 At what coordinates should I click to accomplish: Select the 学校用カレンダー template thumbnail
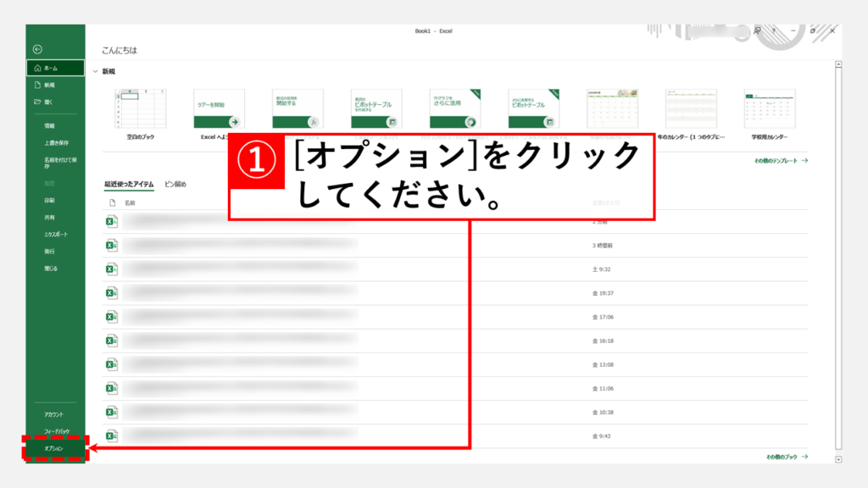(769, 108)
